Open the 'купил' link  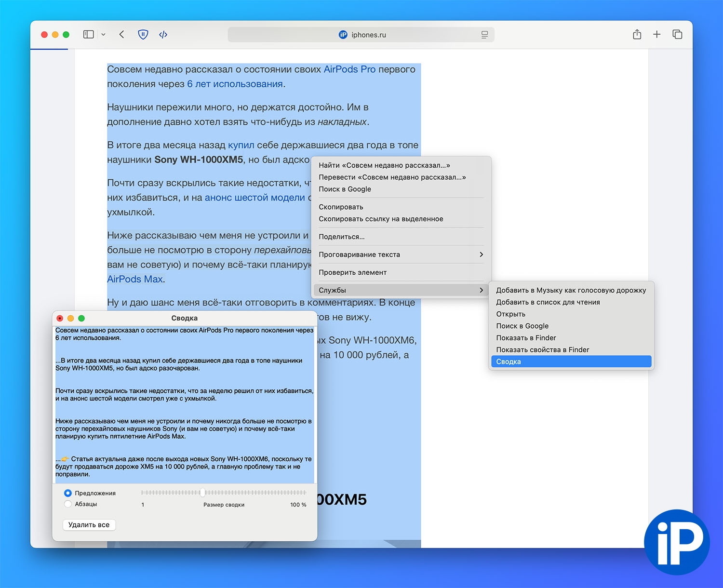(241, 145)
